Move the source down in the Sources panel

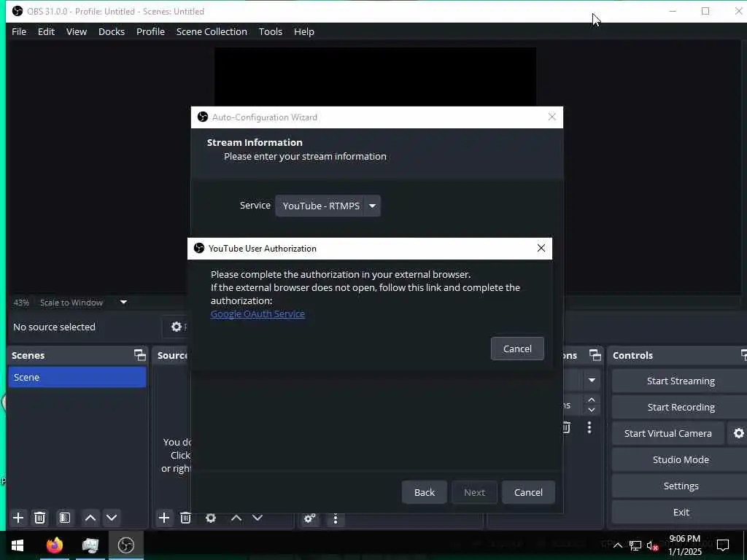[x=258, y=518]
